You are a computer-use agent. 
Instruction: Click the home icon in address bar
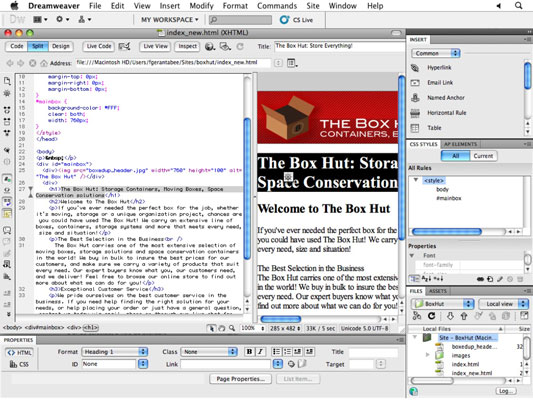click(44, 63)
